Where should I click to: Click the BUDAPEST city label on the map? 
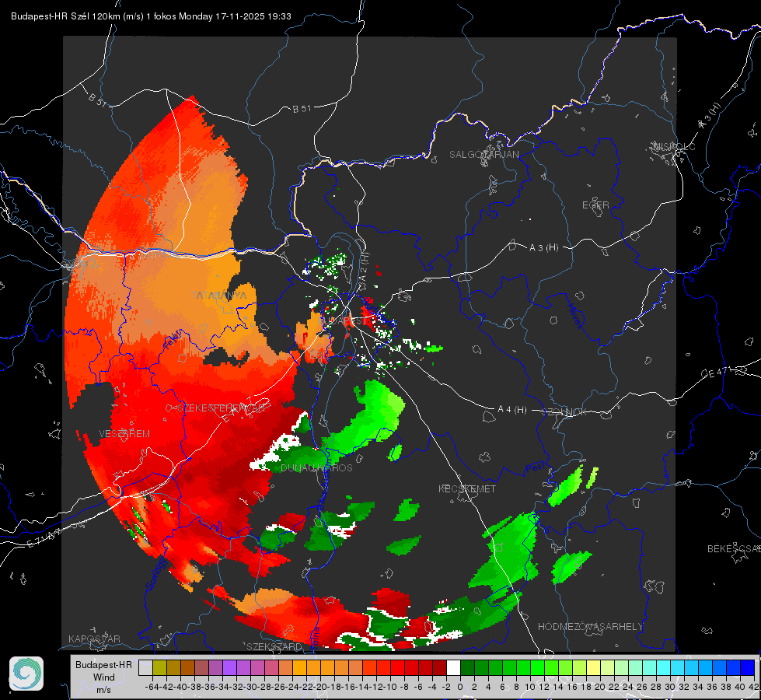[x=343, y=321]
